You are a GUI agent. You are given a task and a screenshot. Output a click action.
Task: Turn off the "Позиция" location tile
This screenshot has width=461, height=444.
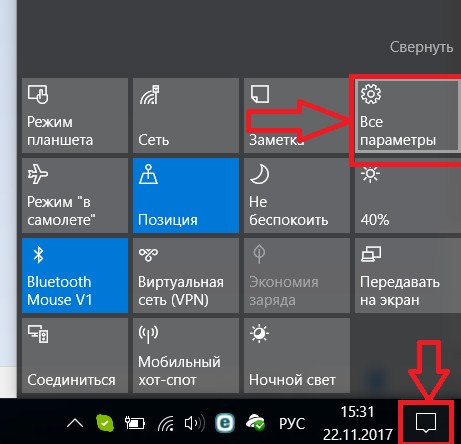pos(186,196)
